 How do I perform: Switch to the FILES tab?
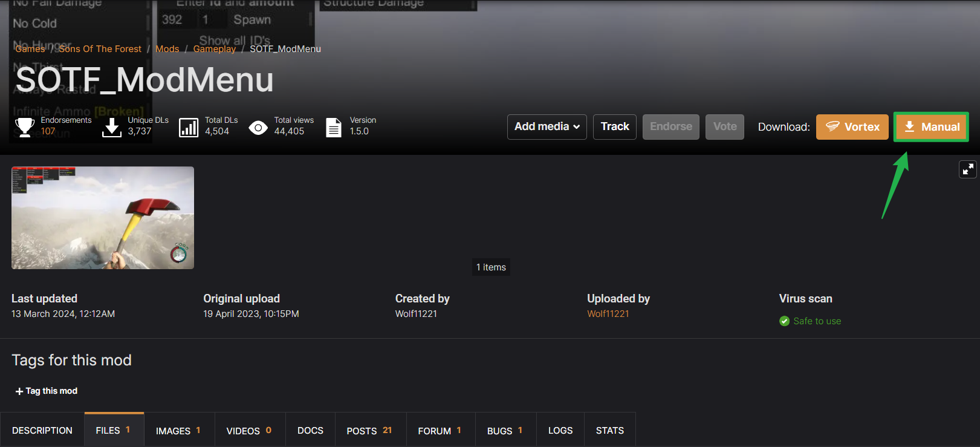pos(114,430)
